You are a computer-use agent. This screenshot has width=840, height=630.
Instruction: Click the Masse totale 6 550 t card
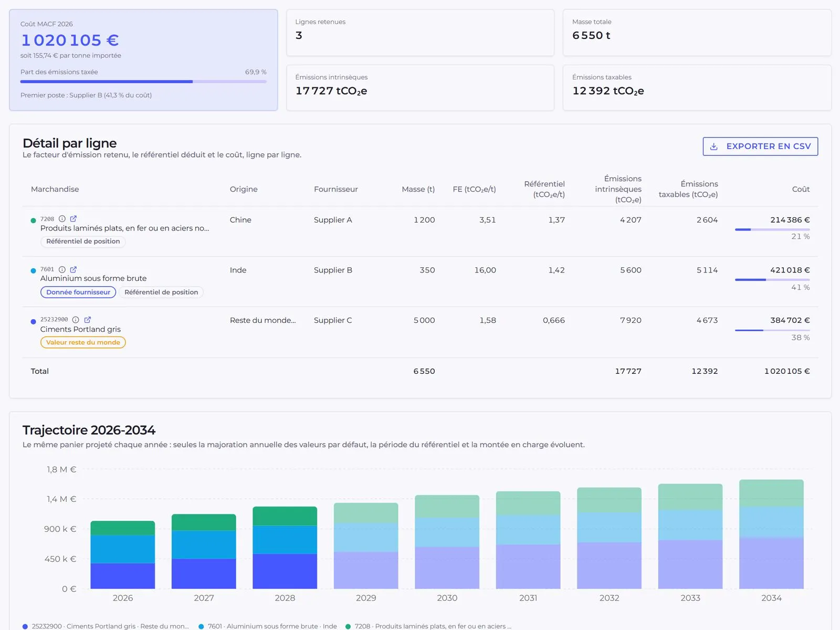pyautogui.click(x=697, y=33)
